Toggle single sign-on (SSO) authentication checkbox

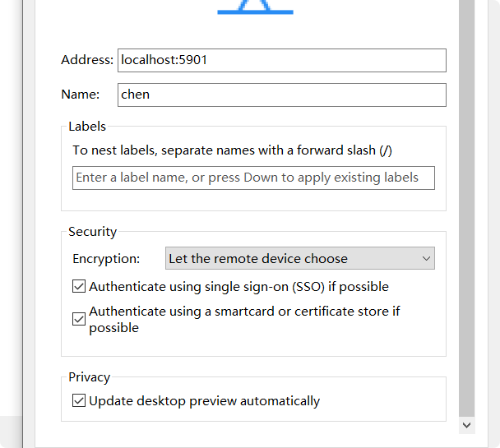coord(79,286)
